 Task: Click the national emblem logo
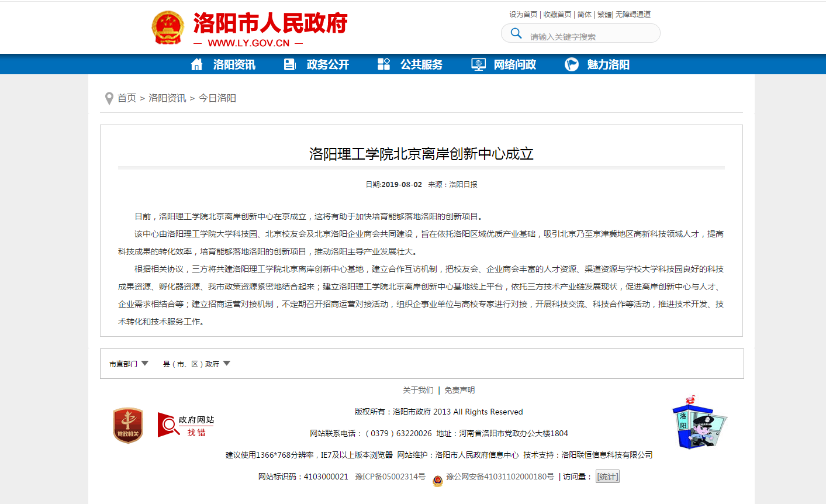tap(168, 27)
